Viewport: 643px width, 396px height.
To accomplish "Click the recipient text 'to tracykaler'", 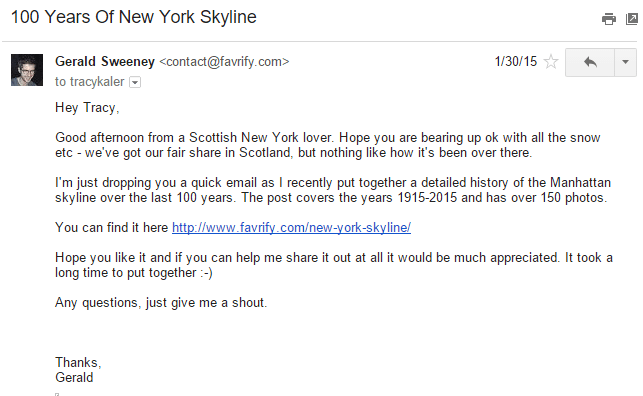I will [89, 82].
